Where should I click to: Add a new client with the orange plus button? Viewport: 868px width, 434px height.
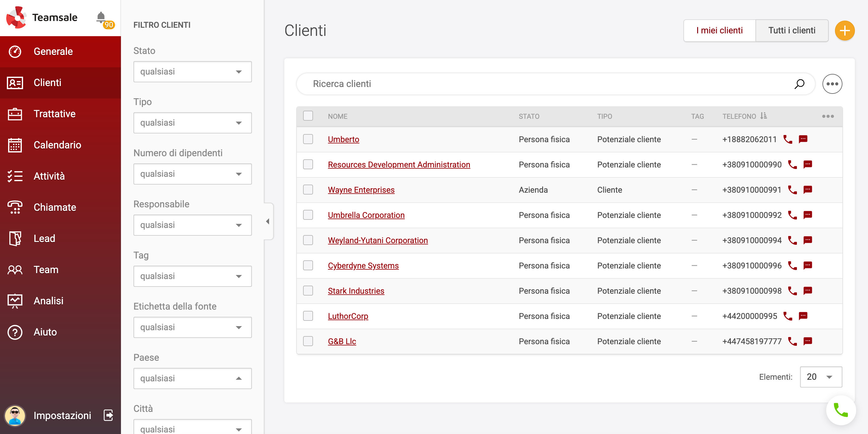[x=845, y=30]
